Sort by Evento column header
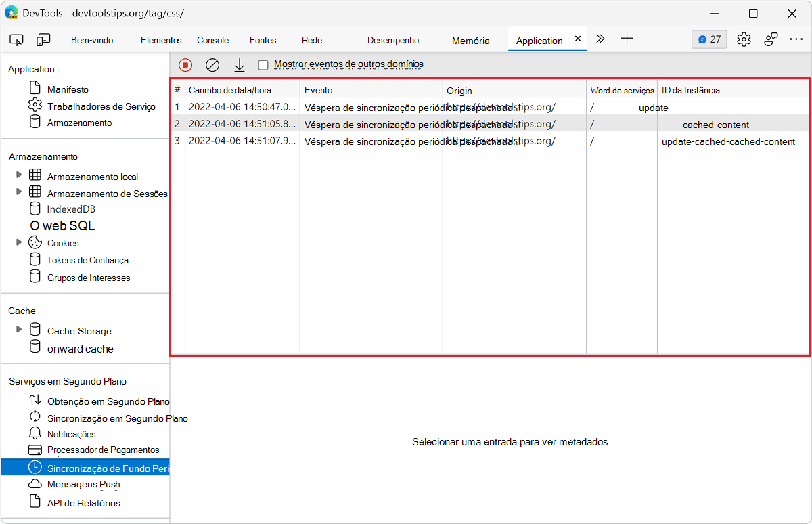 pyautogui.click(x=371, y=89)
